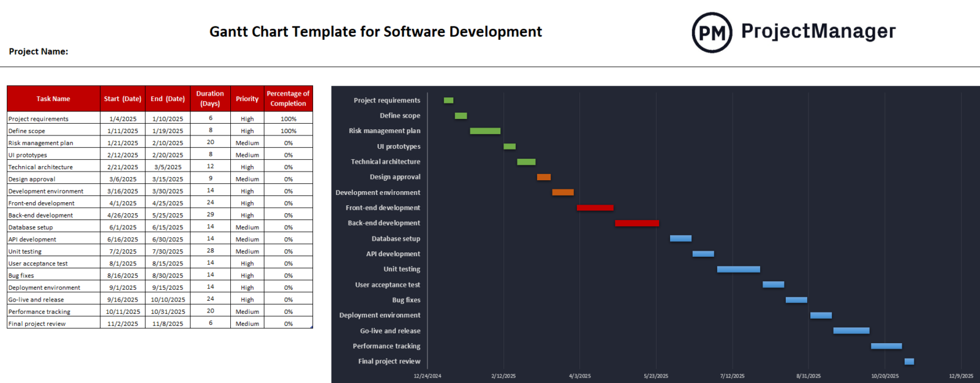Image resolution: width=980 pixels, height=383 pixels.
Task: Click the 100% completion cell for Define scope
Action: click(x=288, y=131)
